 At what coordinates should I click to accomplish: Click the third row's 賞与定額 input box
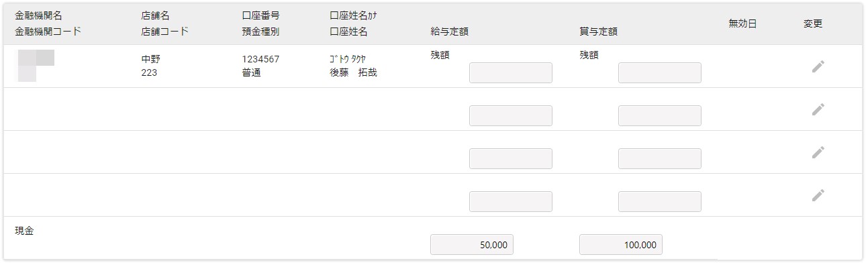660,158
